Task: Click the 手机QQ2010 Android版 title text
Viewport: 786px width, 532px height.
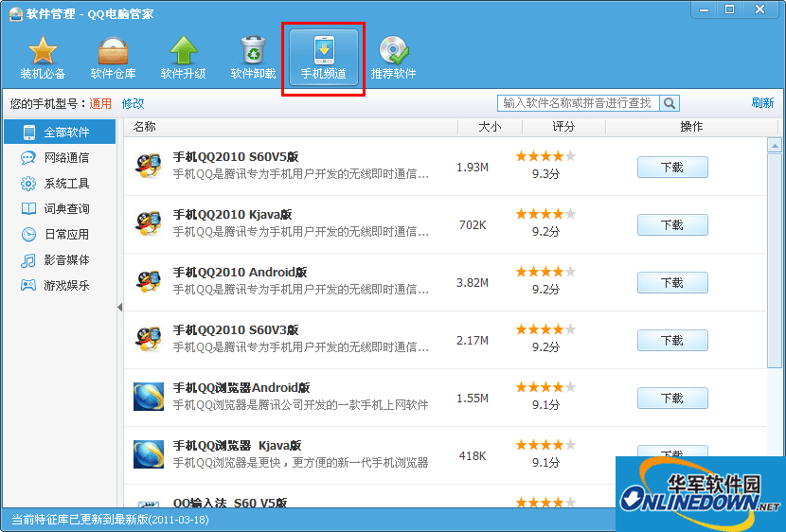Action: 241,272
